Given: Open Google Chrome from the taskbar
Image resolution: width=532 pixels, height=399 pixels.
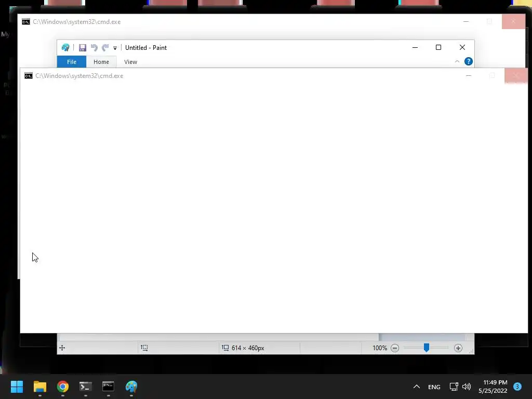Looking at the screenshot, I should [63, 387].
